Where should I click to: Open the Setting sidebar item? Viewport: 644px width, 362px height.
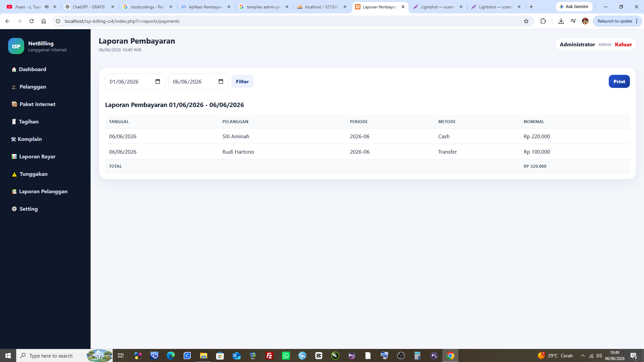[x=25, y=209]
